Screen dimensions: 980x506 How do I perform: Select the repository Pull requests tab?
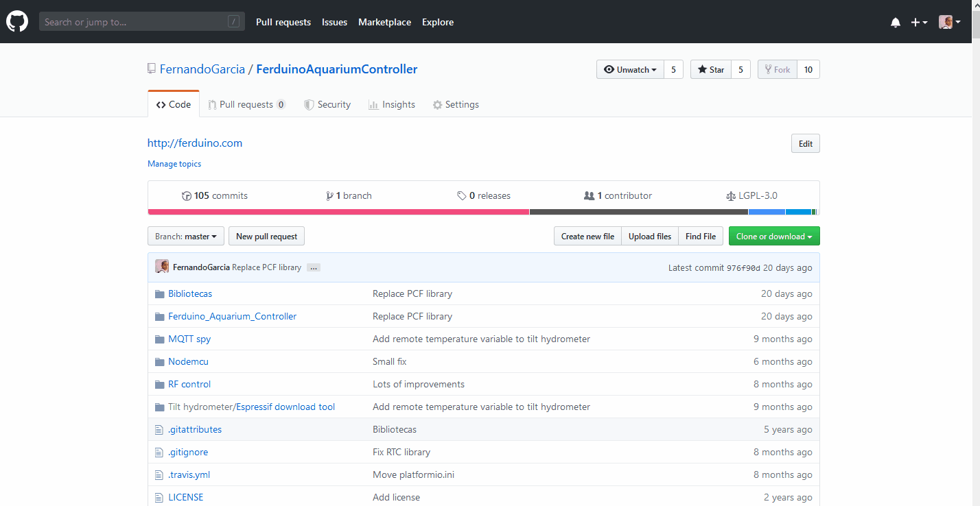[247, 104]
